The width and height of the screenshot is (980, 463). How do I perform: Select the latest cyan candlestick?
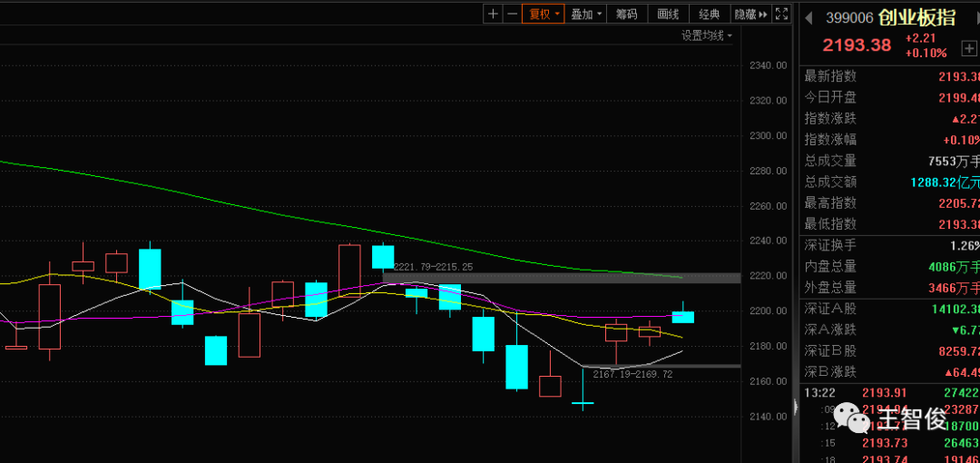click(682, 317)
